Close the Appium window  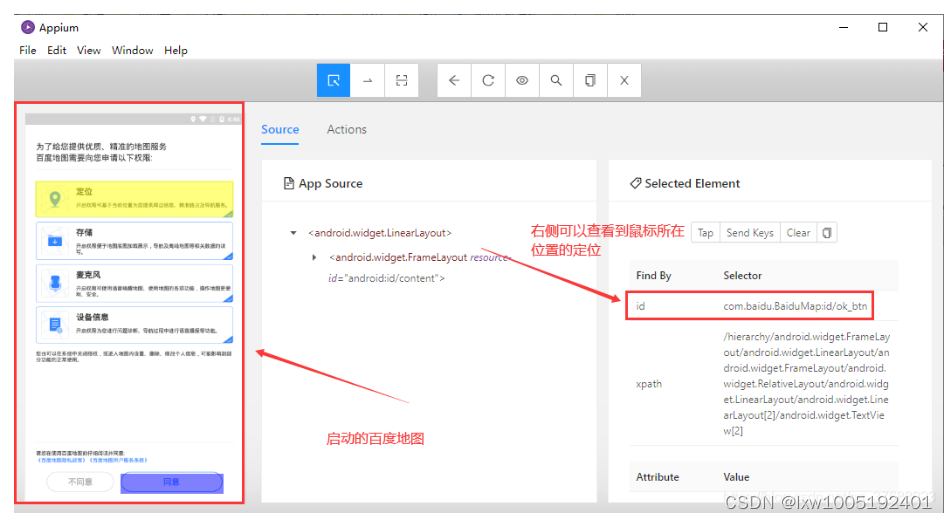point(922,27)
